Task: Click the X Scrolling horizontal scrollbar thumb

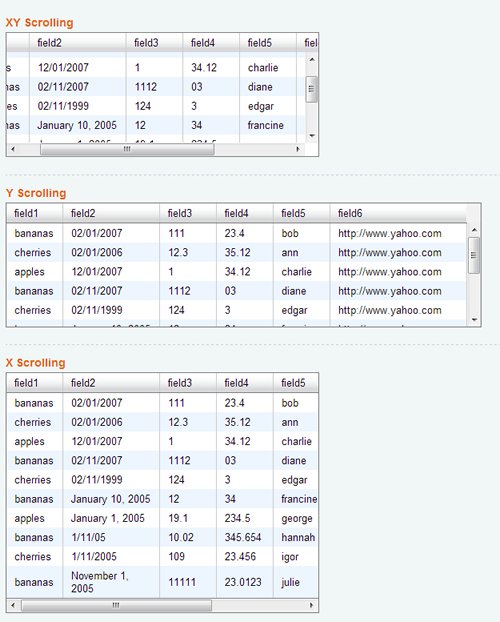Action: tap(116, 605)
